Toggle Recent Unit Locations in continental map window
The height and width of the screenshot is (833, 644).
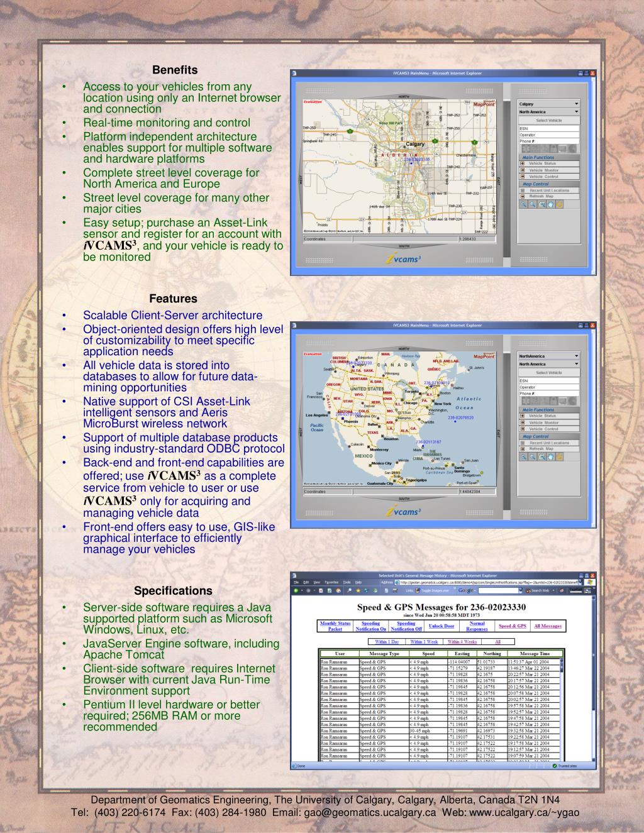pyautogui.click(x=549, y=443)
